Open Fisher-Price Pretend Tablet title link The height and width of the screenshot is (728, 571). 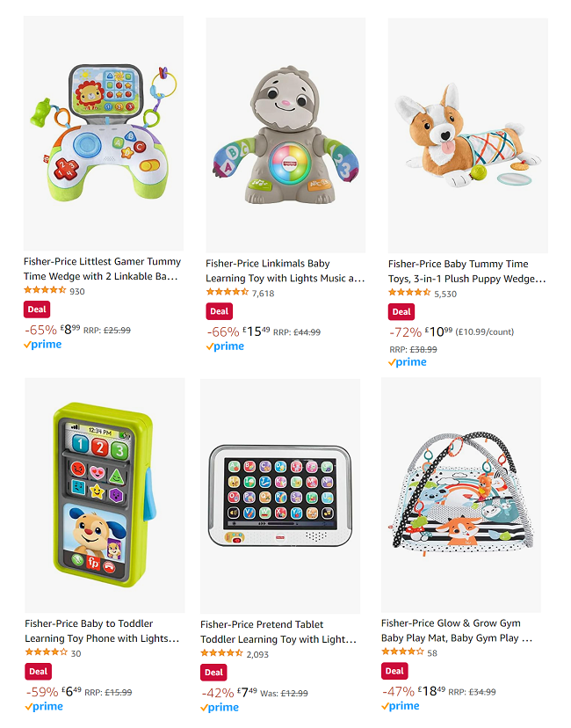point(278,632)
